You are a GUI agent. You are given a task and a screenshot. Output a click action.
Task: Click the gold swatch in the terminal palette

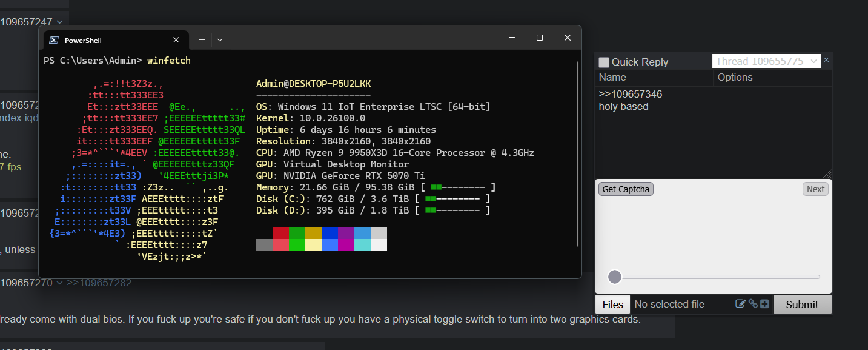(x=313, y=234)
